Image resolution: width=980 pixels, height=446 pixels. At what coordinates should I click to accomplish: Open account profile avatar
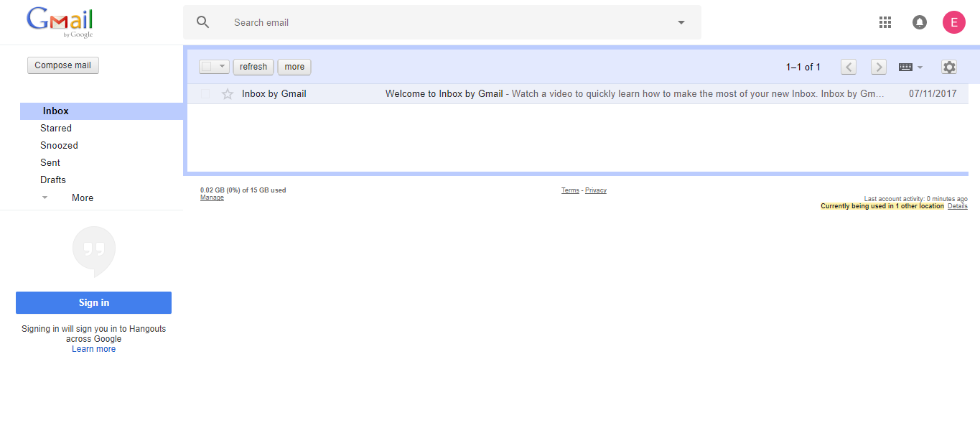click(x=953, y=22)
